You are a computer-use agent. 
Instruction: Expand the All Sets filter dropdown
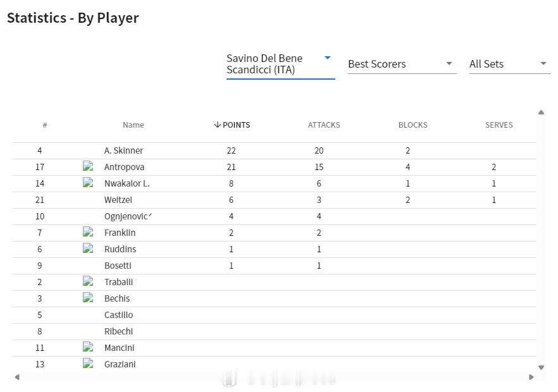tap(509, 64)
